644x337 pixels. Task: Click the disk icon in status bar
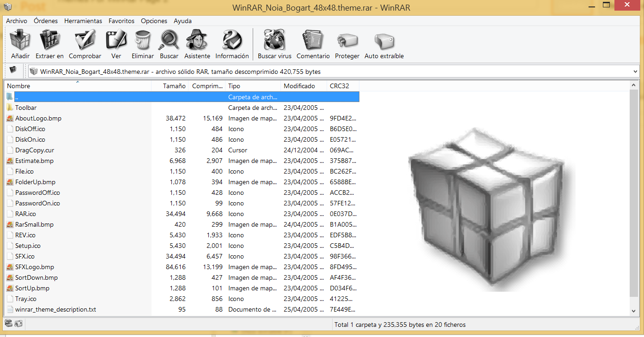click(x=8, y=324)
